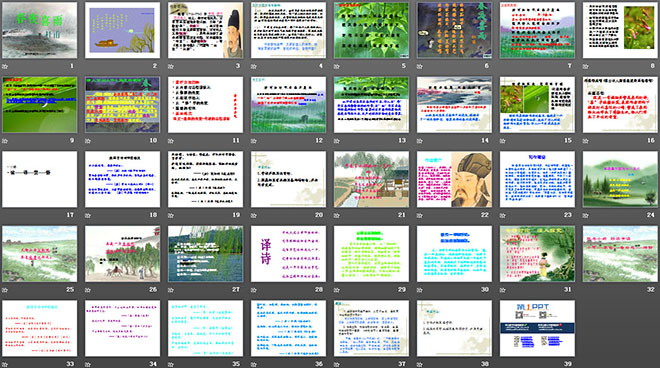Click the animation star beneath slide 28

[254, 290]
